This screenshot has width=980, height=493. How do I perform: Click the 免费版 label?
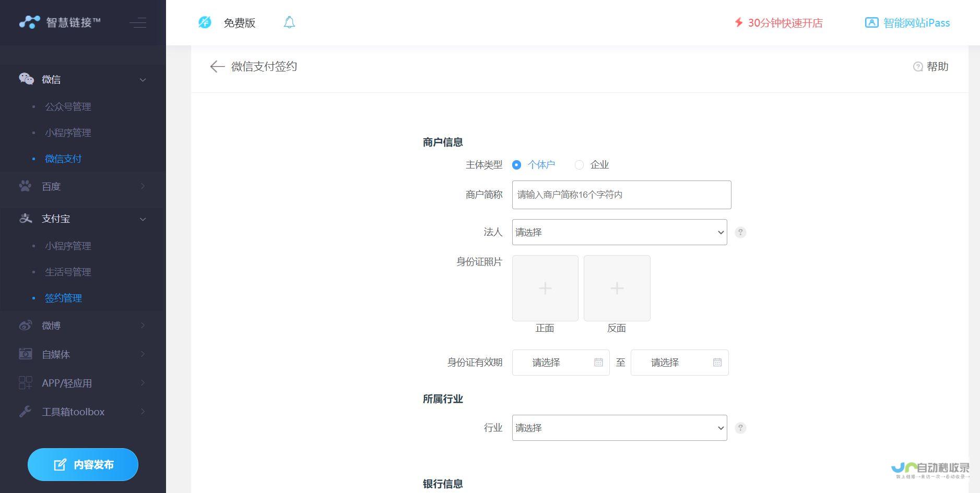coord(240,22)
